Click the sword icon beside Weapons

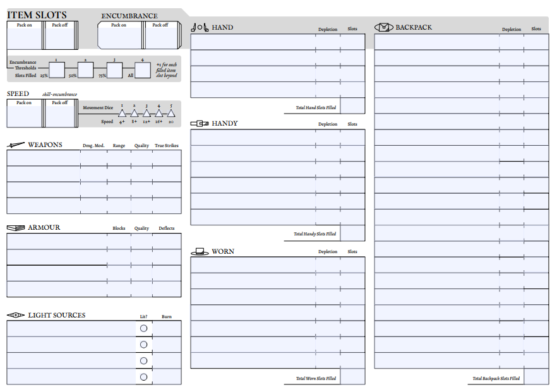[x=16, y=145]
